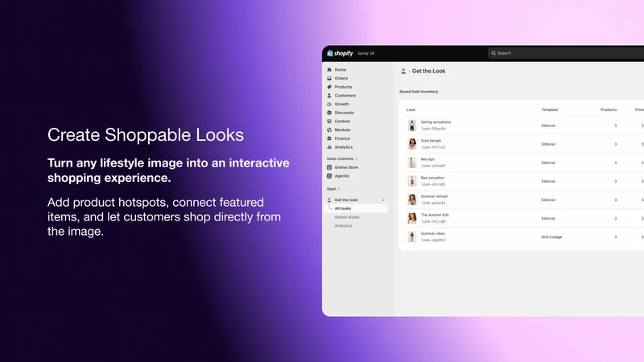Screen dimensions: 644x362
Task: Open the Global styles submenu item
Action: pyautogui.click(x=347, y=217)
